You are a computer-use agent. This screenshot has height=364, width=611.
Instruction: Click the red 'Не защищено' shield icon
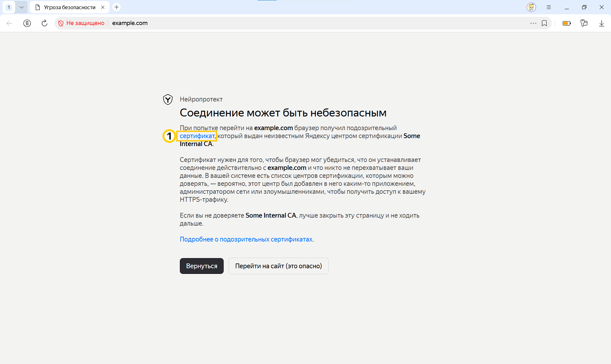pos(60,23)
